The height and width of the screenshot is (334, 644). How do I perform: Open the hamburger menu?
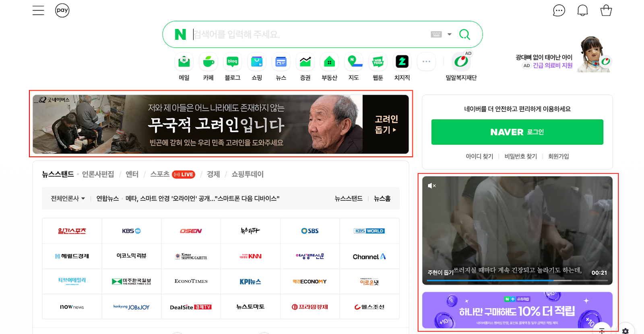38,10
